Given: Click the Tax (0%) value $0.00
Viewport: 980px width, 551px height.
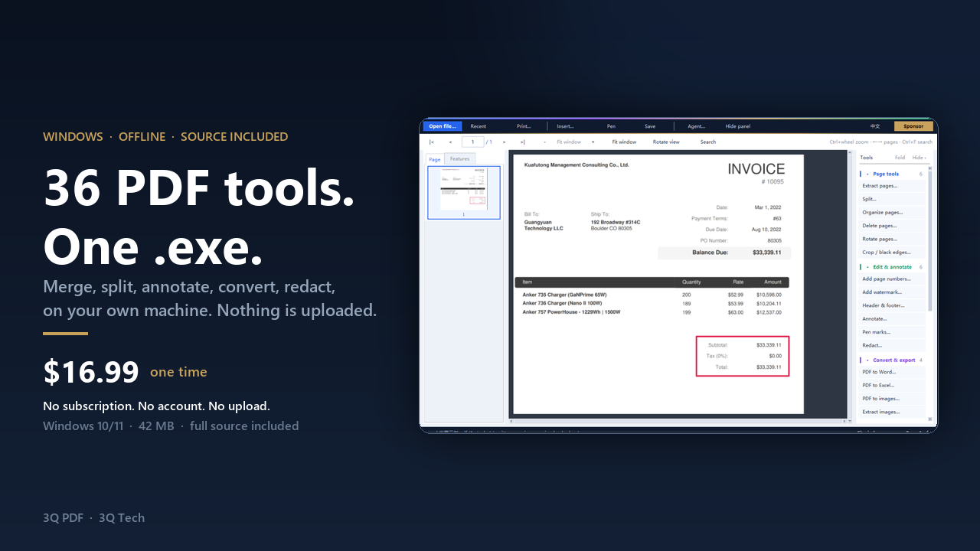Looking at the screenshot, I should [x=775, y=356].
